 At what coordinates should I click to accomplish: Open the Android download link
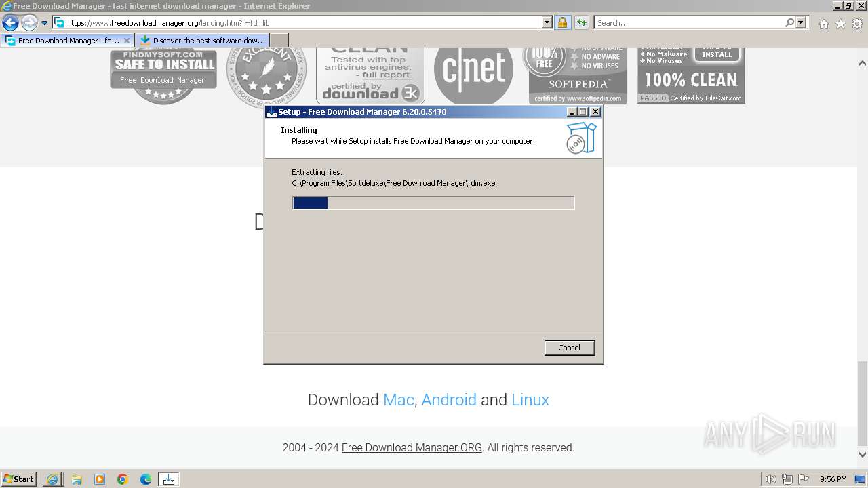[449, 400]
